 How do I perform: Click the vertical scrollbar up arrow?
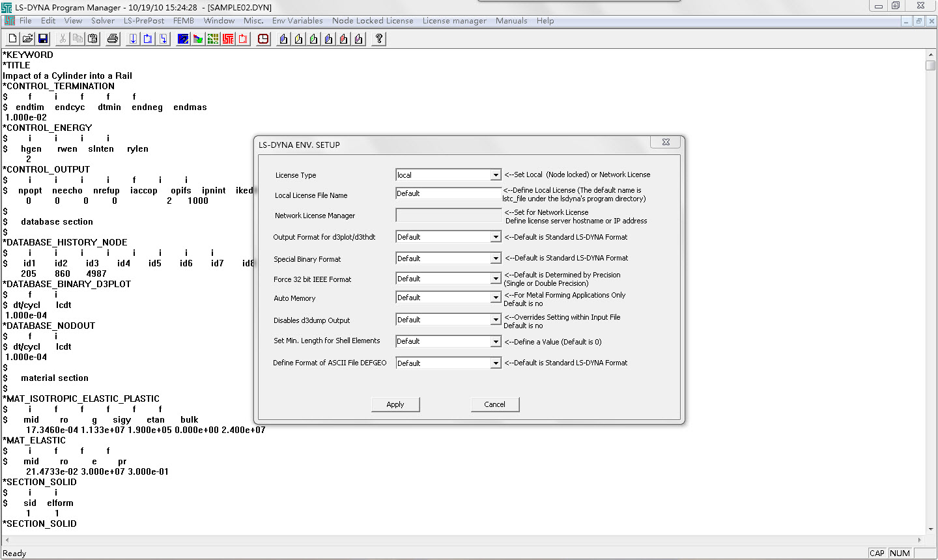931,55
